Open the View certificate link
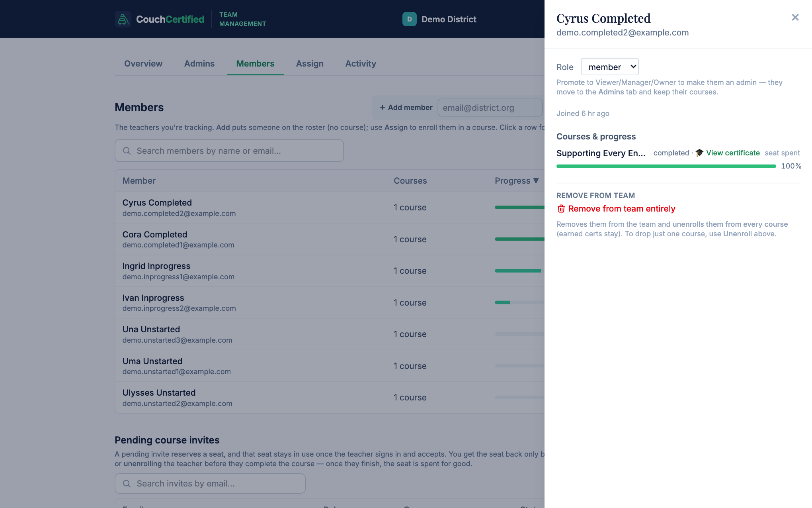Viewport: 812px width, 508px height. pos(733,153)
